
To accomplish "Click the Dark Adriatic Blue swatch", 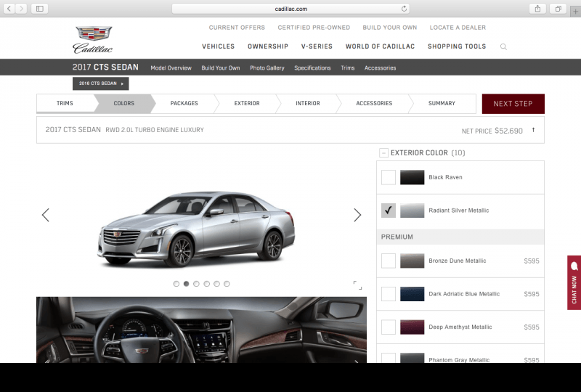I will click(x=412, y=294).
